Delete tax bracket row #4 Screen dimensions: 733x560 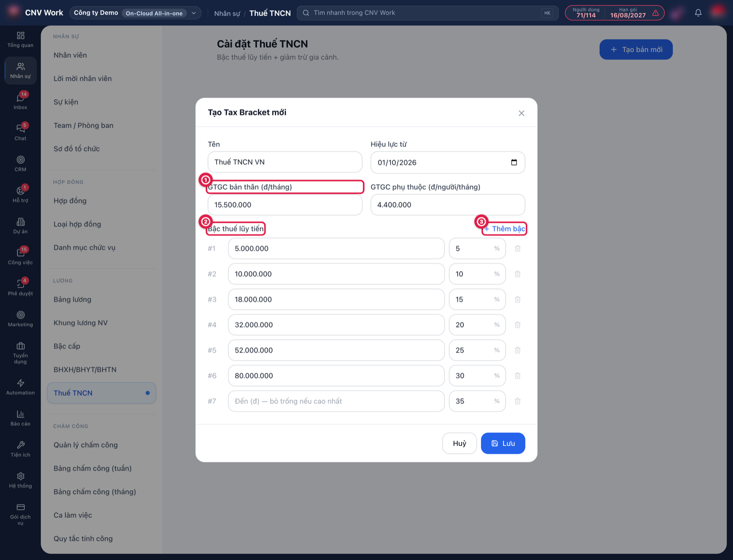[518, 325]
